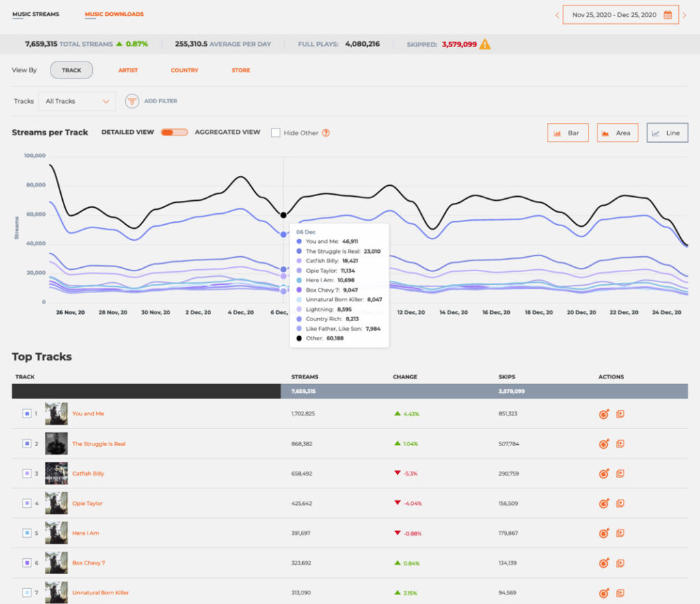View by Country tab

click(185, 70)
